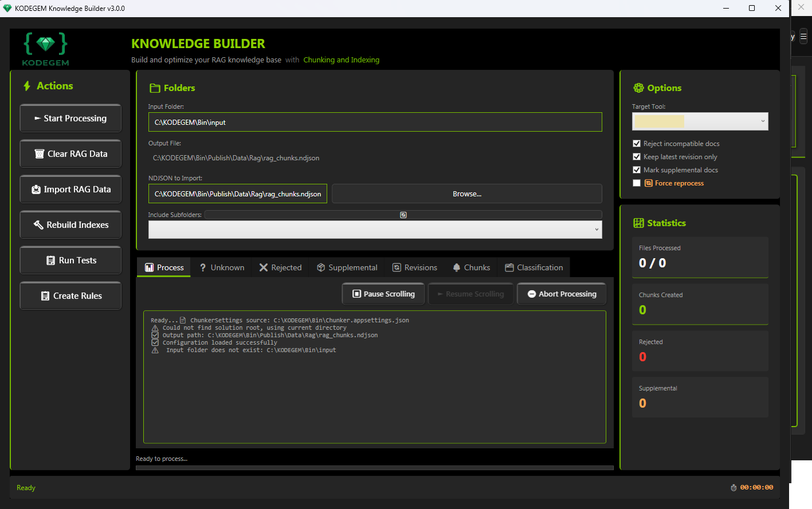Click the Create Rules button

point(70,296)
